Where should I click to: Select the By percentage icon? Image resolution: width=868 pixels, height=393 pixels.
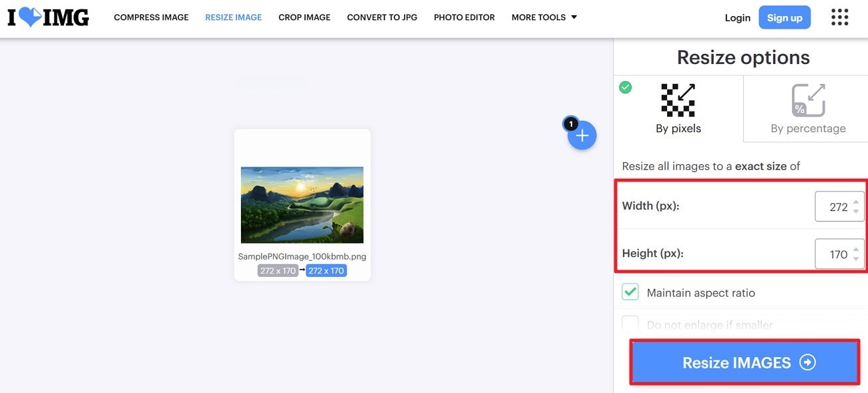pos(808,100)
